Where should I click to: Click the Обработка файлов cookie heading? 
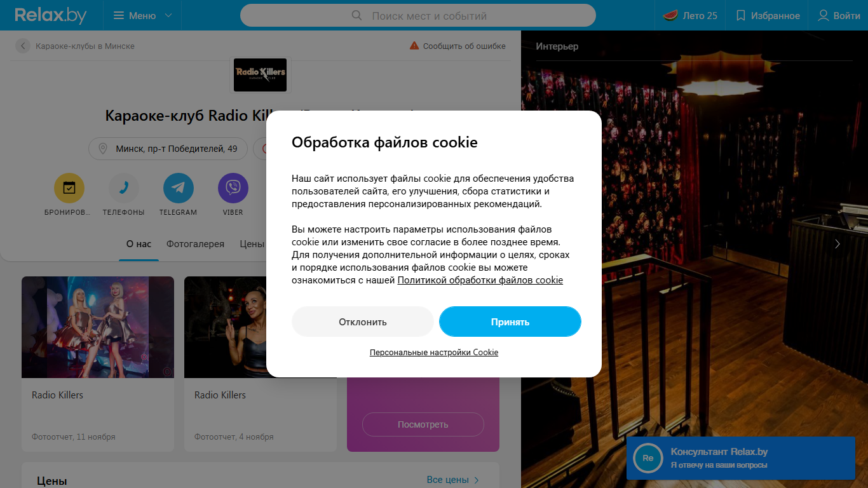click(384, 142)
